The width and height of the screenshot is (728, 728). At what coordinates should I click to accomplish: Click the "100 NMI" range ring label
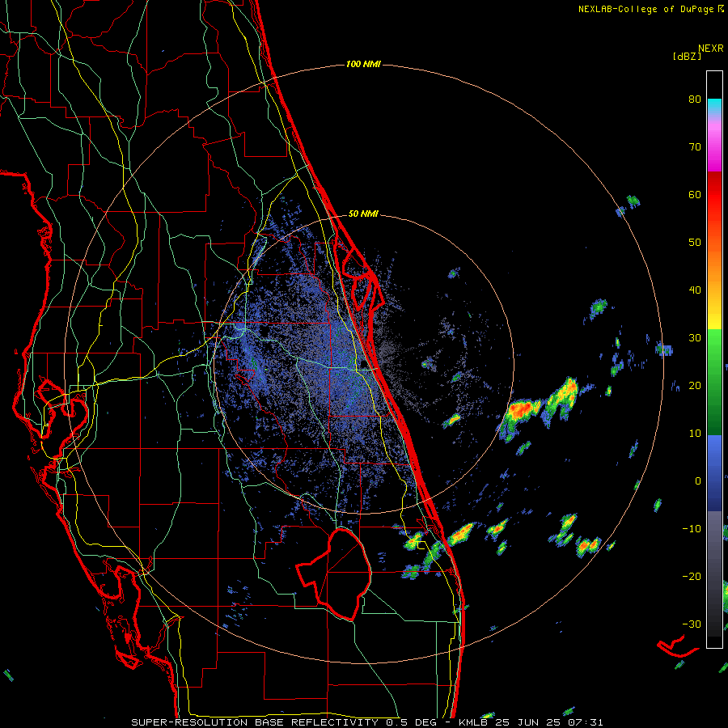coord(363,64)
